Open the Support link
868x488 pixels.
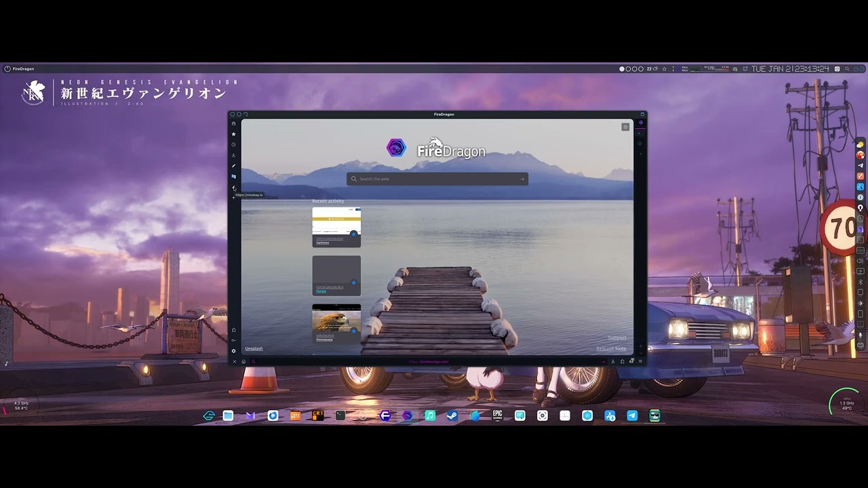click(617, 338)
